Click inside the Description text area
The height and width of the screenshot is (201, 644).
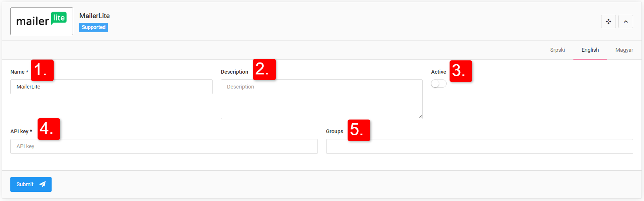[322, 99]
